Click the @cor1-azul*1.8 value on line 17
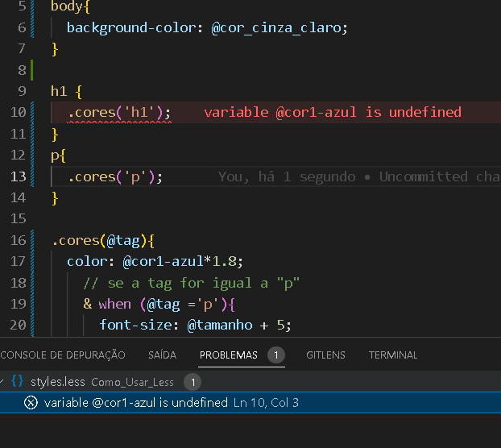Screen dimensions: 501x448 [180, 262]
